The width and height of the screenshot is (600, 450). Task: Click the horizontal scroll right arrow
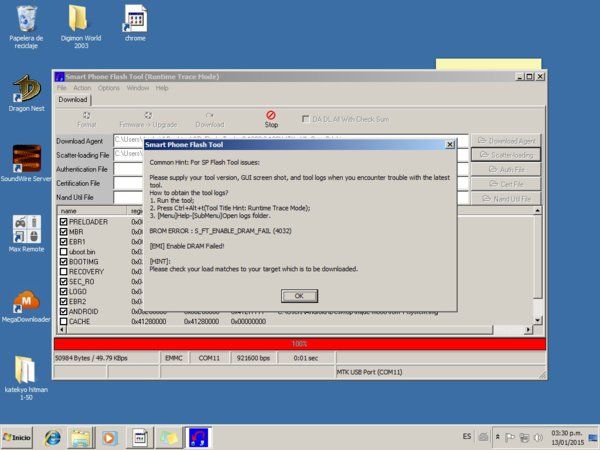tap(528, 329)
